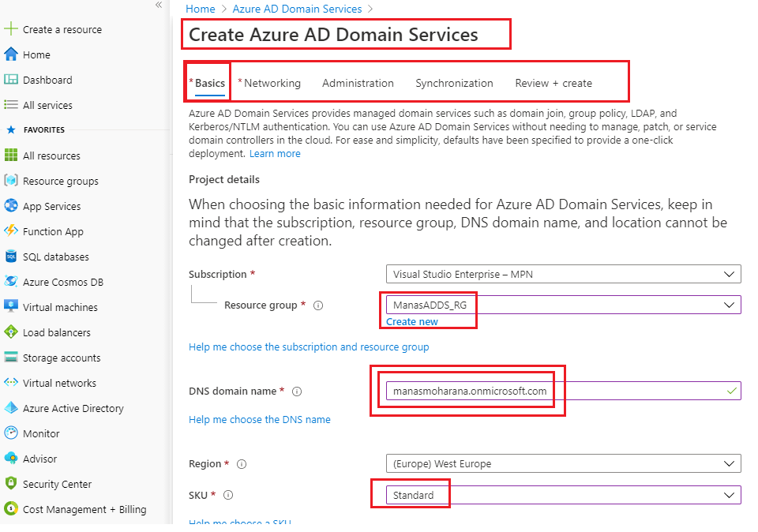This screenshot has height=532, width=758.
Task: Open Help me choose the DNS name link
Action: tap(260, 419)
